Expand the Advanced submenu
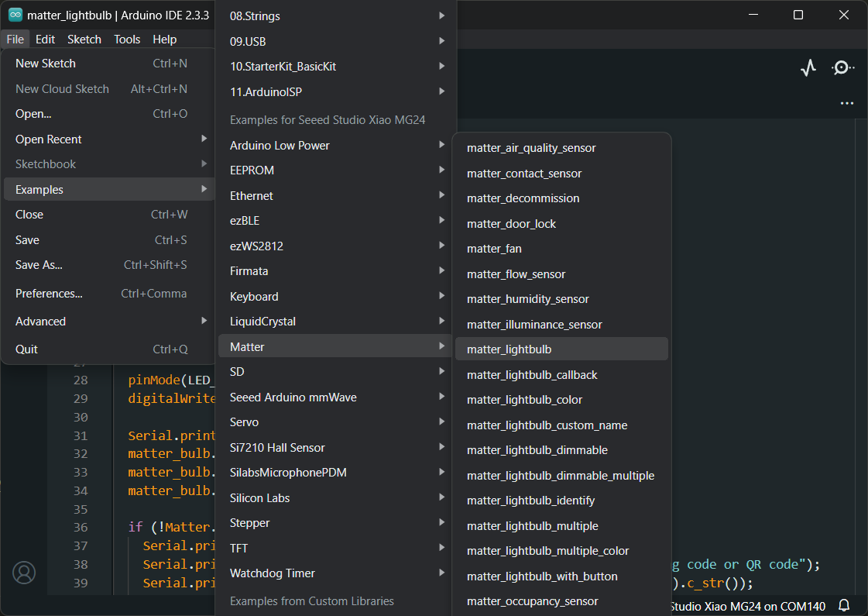Viewport: 868px width, 616px height. (x=109, y=322)
